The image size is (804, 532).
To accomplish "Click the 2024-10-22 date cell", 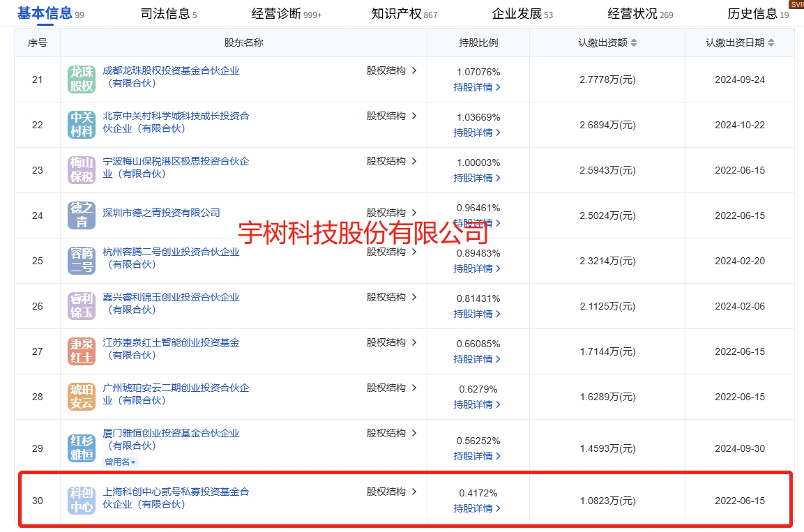I will click(x=739, y=125).
